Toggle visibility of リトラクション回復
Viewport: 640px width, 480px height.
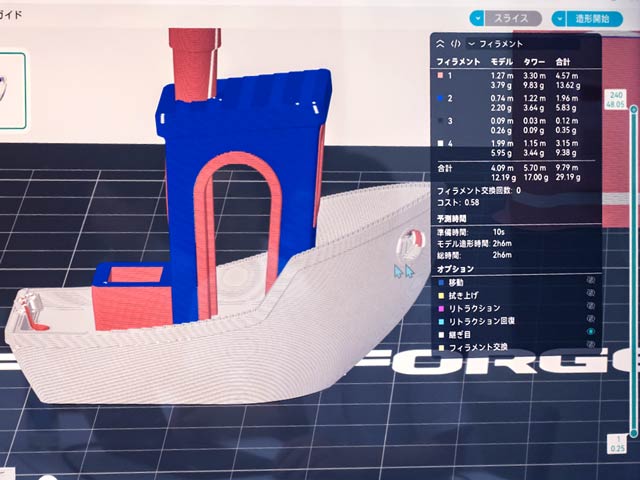tap(590, 318)
